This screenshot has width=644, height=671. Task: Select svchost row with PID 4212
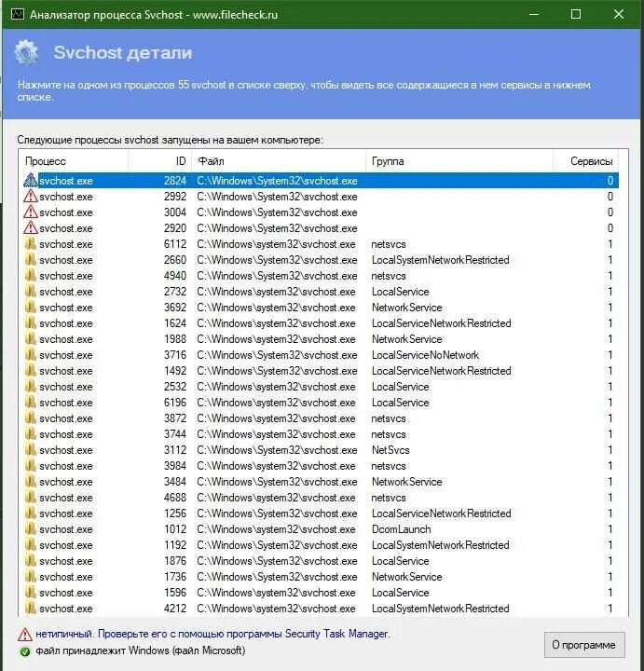click(x=280, y=609)
